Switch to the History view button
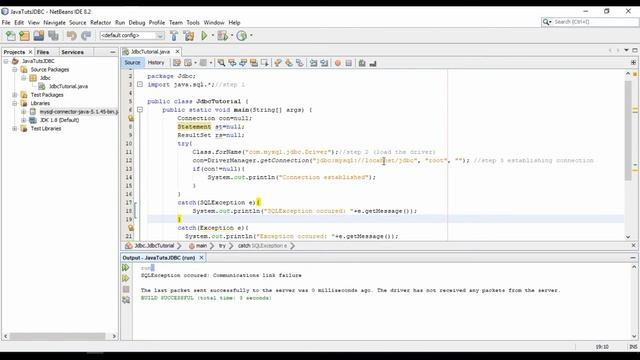The width and height of the screenshot is (640, 360). pos(156,62)
